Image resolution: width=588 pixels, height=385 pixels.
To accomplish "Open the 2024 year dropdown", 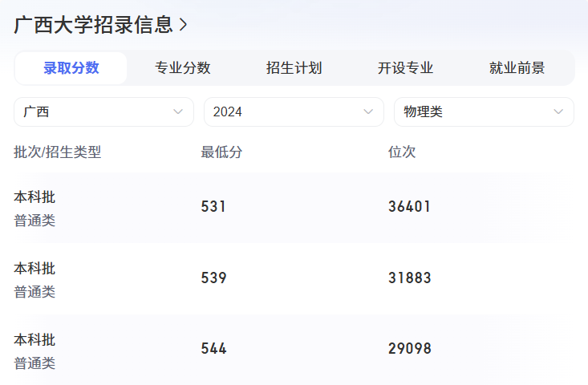I will 294,111.
